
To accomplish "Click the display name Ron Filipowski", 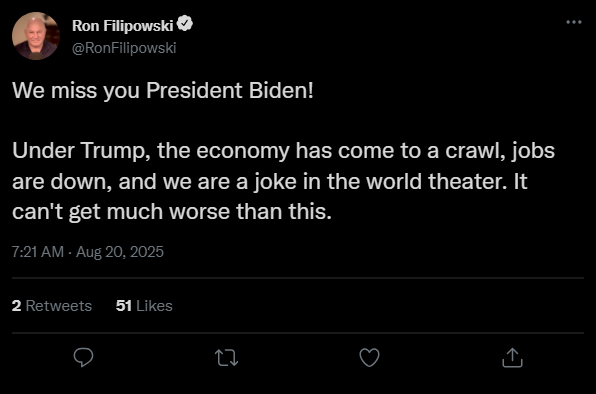I will pos(122,26).
